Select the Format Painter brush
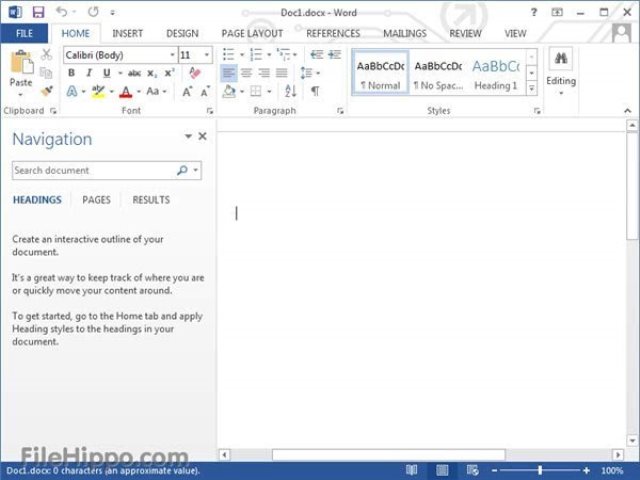640x480 pixels. [47, 91]
